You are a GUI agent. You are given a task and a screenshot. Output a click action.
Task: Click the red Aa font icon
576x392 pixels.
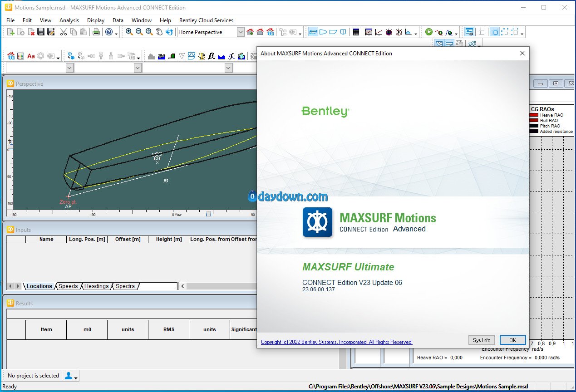click(x=31, y=56)
